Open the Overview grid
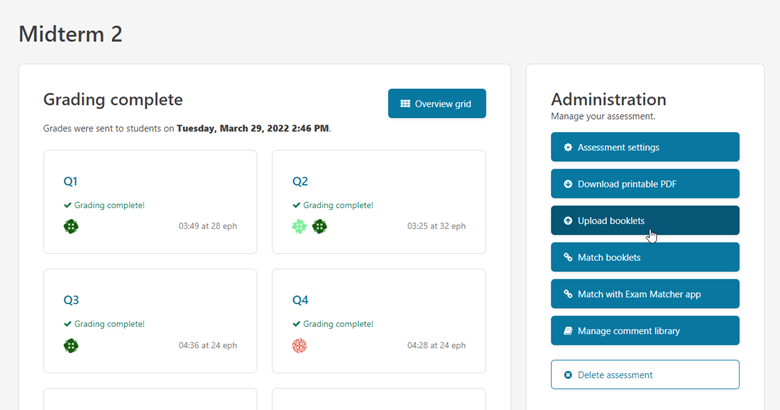The image size is (780, 410). (x=437, y=104)
